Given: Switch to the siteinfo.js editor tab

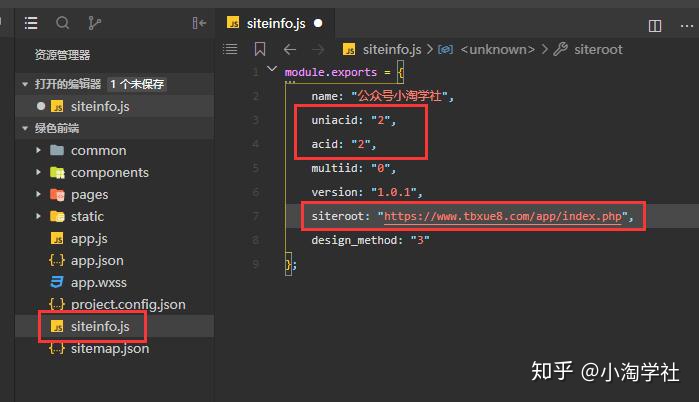Looking at the screenshot, I should [277, 22].
